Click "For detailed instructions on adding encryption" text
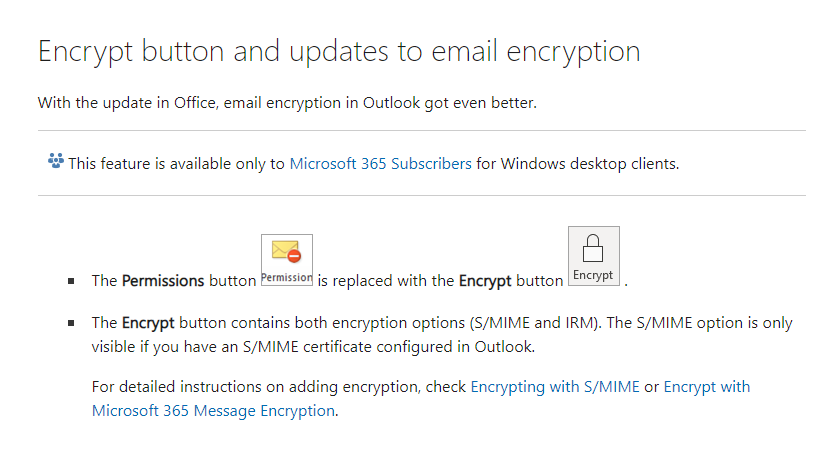833x456 pixels. [255, 387]
